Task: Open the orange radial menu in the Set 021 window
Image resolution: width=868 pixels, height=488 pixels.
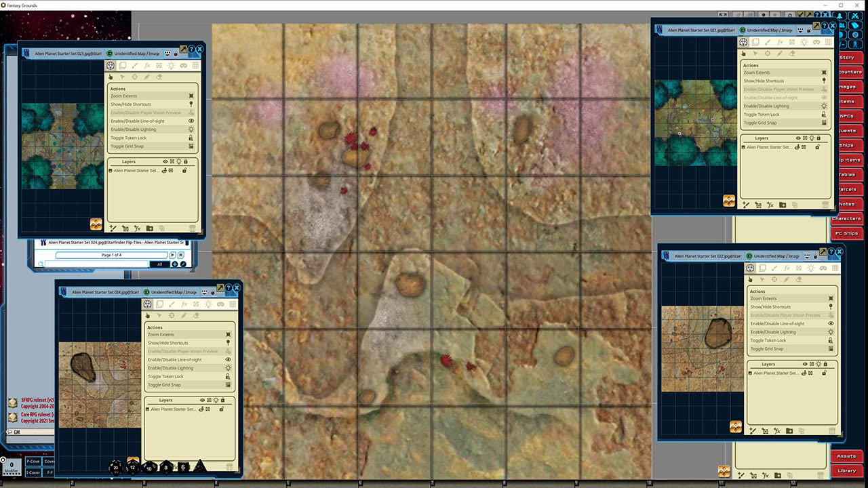Action: point(728,201)
